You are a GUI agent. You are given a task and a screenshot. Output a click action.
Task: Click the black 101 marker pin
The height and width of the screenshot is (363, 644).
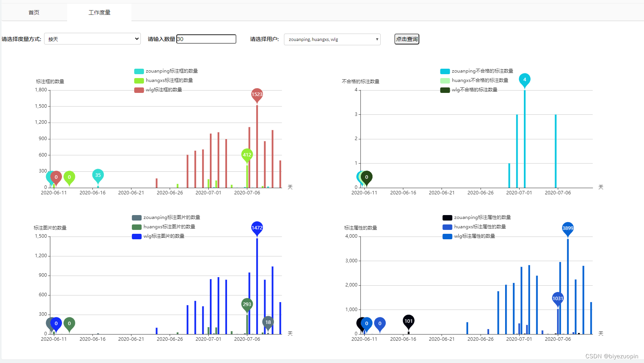tap(408, 322)
